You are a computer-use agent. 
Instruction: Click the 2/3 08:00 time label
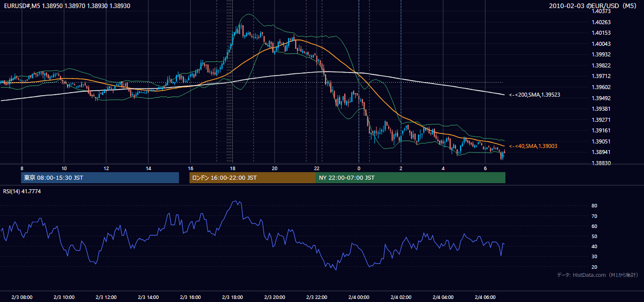point(22,297)
